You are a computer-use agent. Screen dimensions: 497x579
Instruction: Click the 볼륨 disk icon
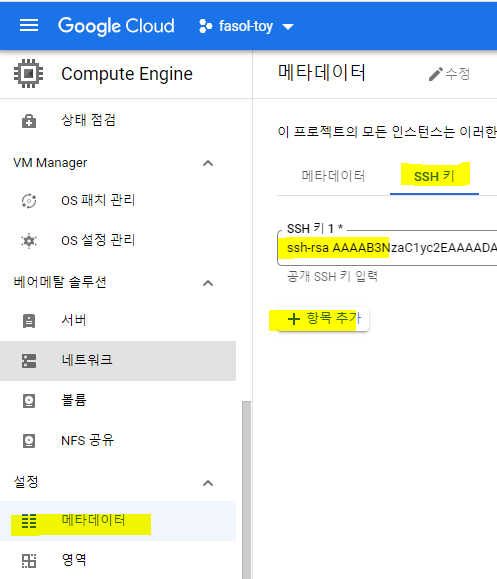(x=29, y=401)
